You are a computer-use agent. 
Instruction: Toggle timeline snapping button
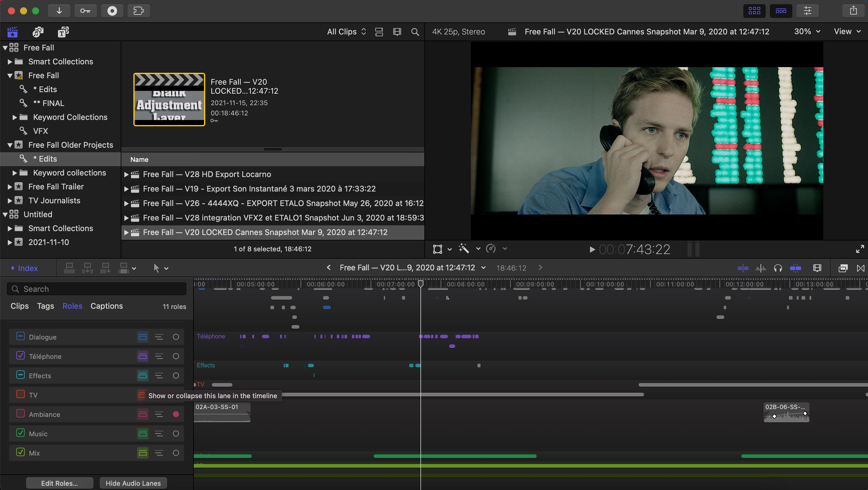pyautogui.click(x=796, y=268)
